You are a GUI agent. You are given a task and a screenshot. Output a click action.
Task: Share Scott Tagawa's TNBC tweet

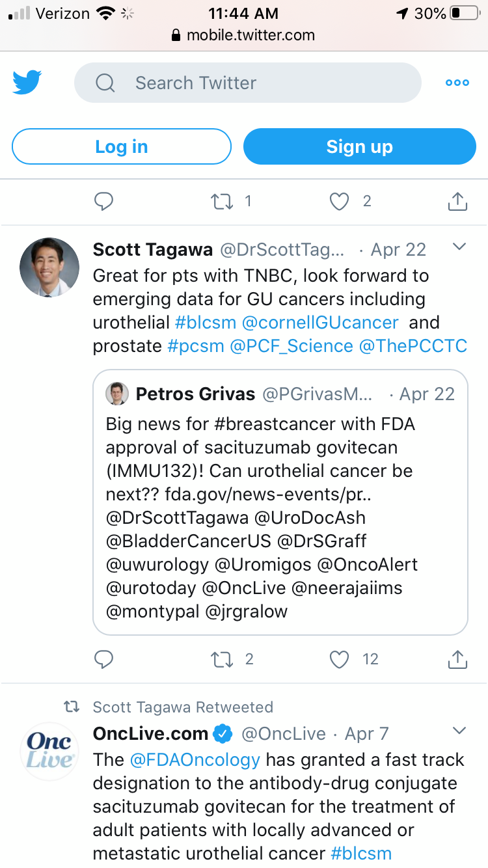pos(457,660)
